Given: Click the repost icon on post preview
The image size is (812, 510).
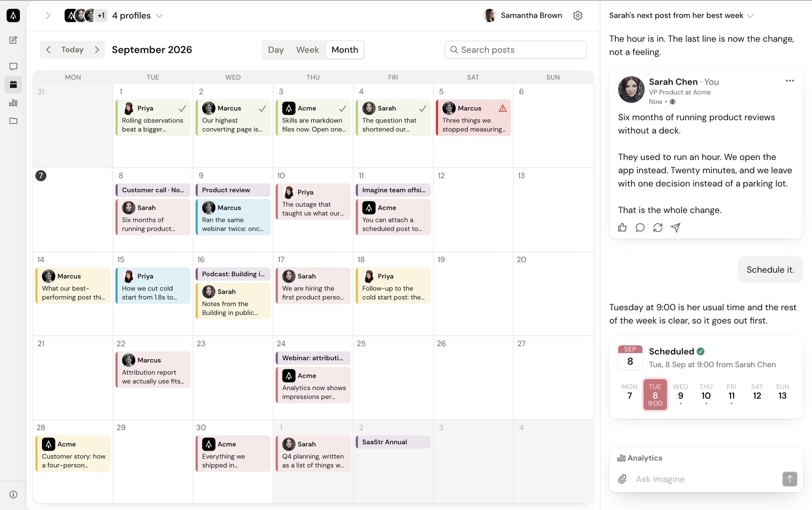Looking at the screenshot, I should tap(658, 228).
